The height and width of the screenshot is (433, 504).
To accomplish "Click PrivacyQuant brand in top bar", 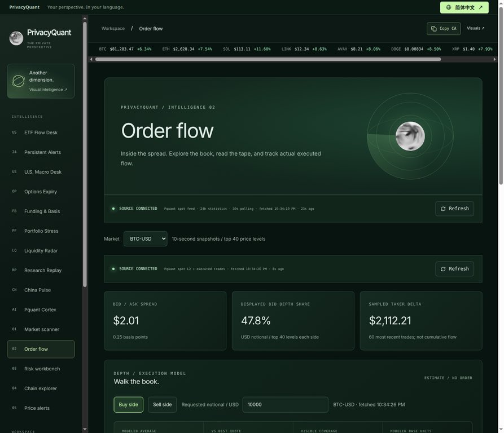I will point(24,7).
